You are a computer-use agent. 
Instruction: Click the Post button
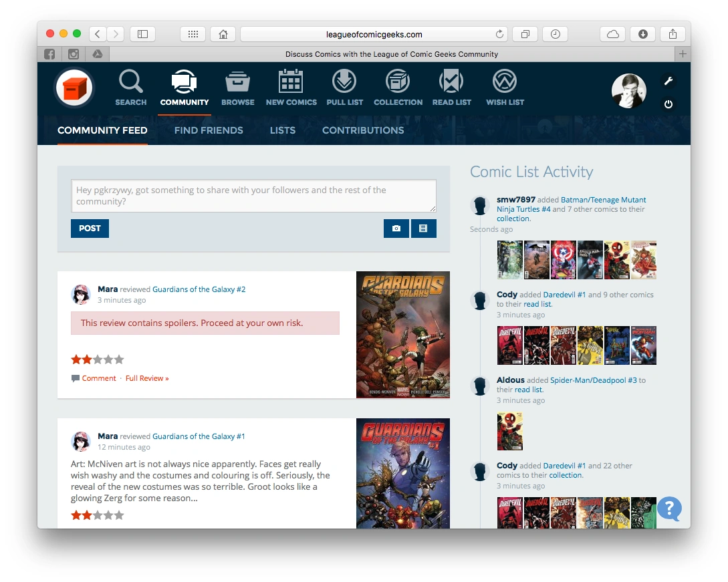[90, 229]
